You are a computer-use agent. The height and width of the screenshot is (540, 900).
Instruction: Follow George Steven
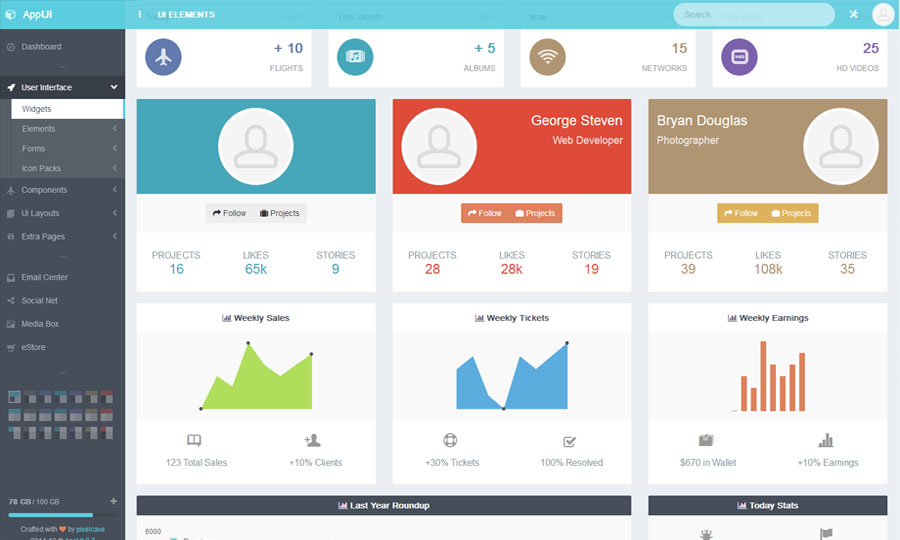coord(484,213)
